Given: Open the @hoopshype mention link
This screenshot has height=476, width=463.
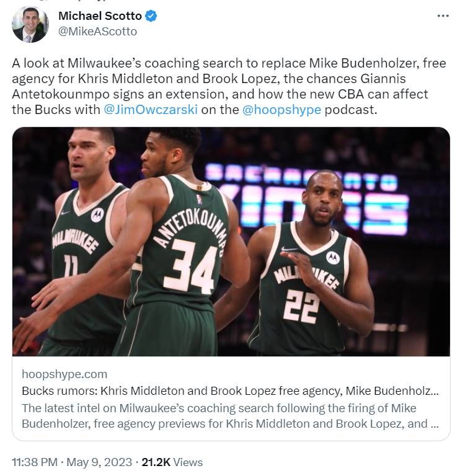Looking at the screenshot, I should pyautogui.click(x=281, y=110).
